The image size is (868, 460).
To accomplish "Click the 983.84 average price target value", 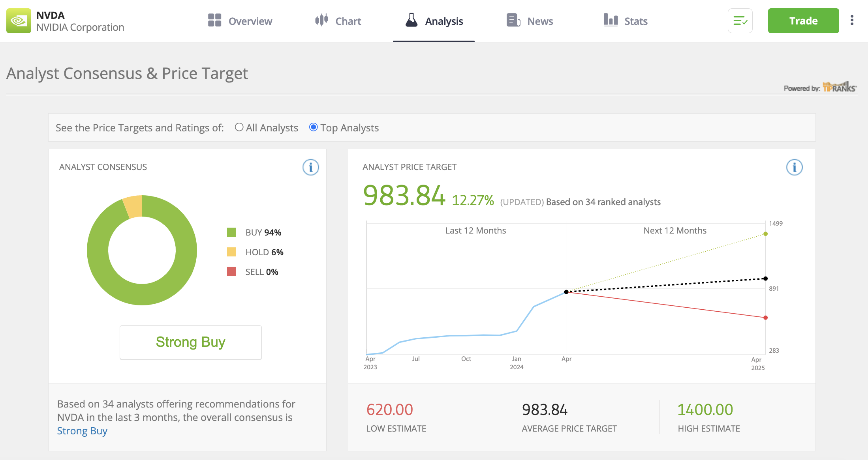I will [x=545, y=410].
